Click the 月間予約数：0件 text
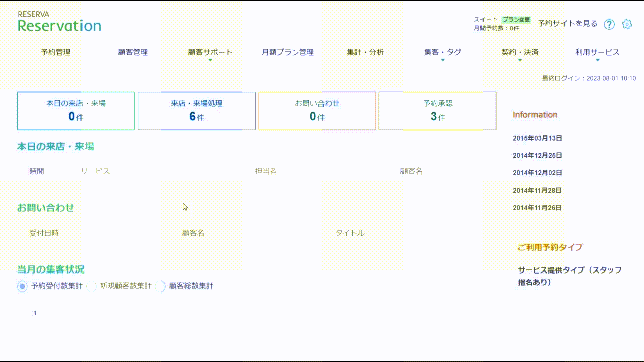The width and height of the screenshot is (644, 362). (x=497, y=28)
